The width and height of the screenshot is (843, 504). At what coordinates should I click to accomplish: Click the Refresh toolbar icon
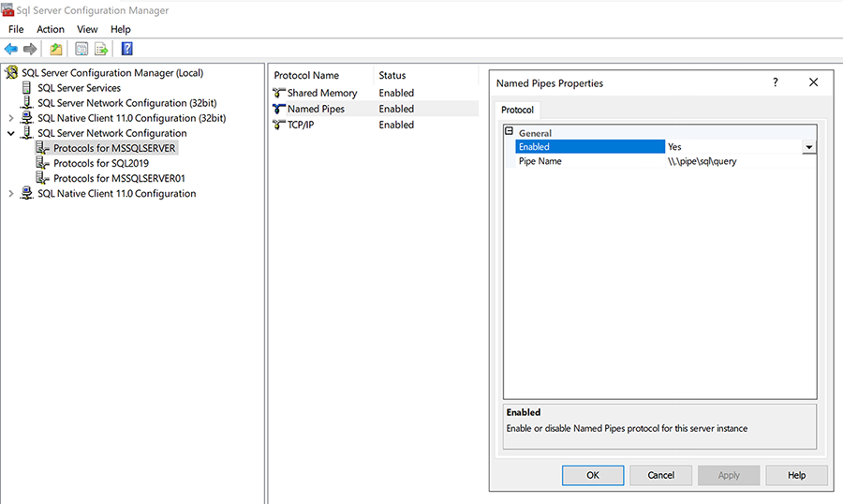(81, 50)
